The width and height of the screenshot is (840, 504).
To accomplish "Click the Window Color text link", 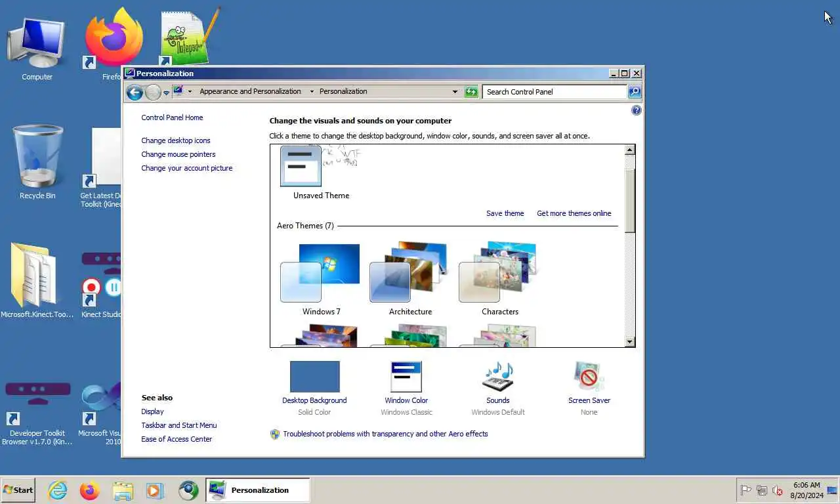I will [x=406, y=400].
